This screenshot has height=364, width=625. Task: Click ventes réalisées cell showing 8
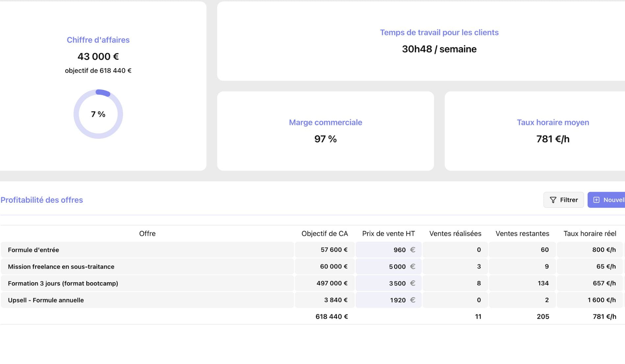[x=455, y=283]
